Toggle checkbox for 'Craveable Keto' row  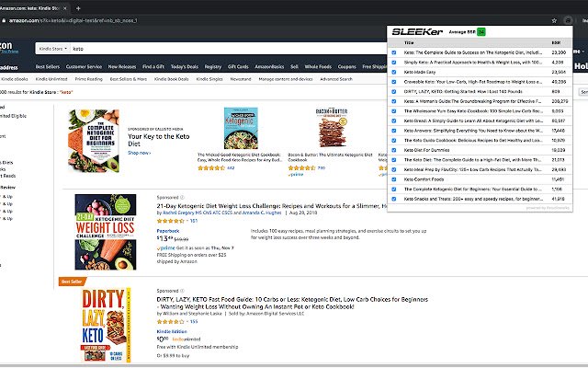(x=394, y=82)
